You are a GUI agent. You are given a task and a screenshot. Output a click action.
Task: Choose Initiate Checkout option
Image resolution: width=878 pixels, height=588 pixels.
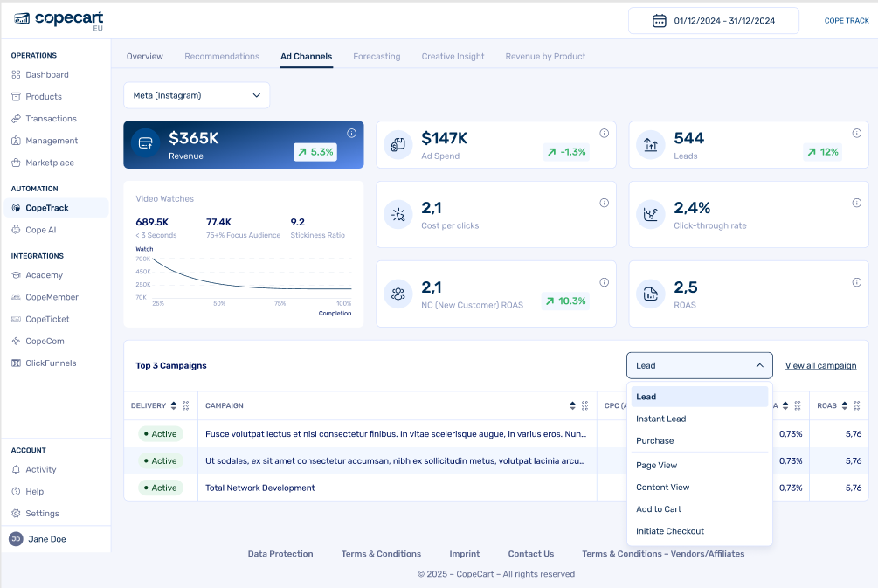[700, 531]
